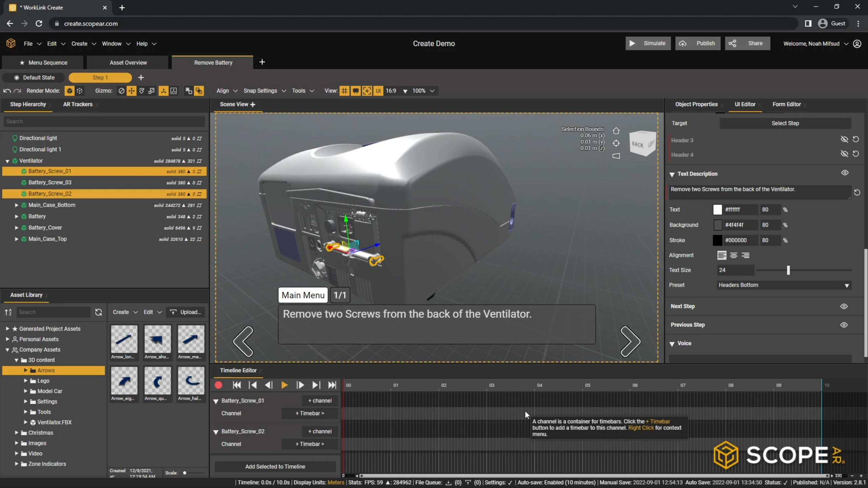Select right text alignment
This screenshot has width=868, height=488.
pyautogui.click(x=745, y=255)
